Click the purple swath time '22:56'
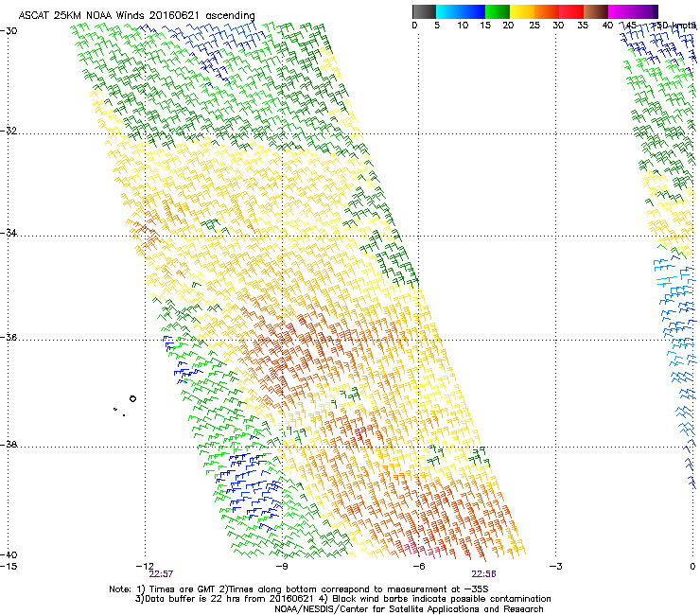This screenshot has width=700, height=615. click(x=484, y=574)
